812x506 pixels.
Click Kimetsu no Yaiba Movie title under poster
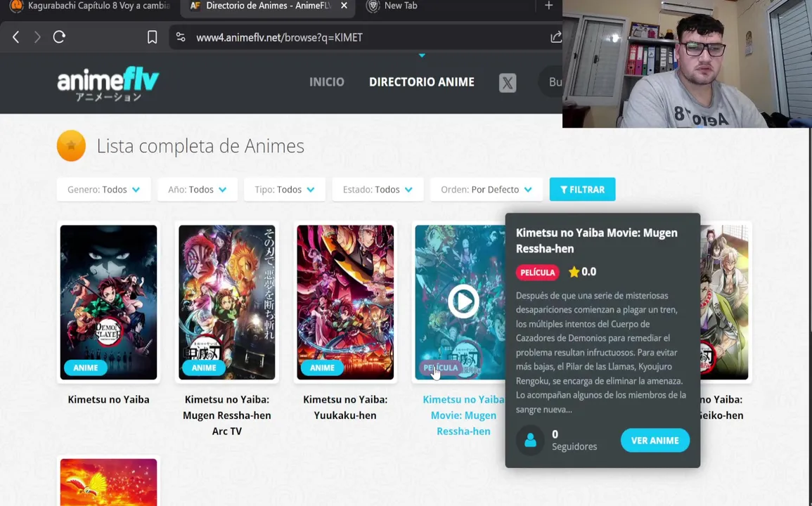463,415
